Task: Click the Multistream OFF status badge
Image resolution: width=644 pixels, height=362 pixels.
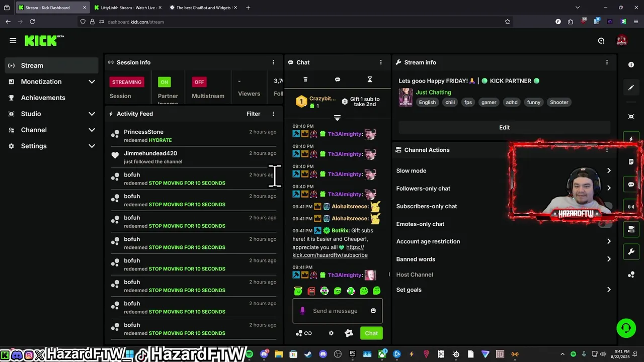Action: (199, 82)
